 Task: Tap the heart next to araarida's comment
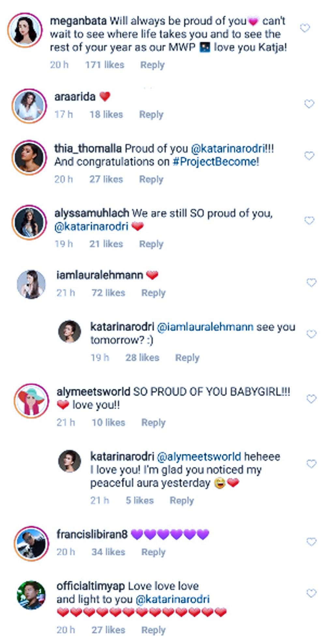(x=309, y=104)
